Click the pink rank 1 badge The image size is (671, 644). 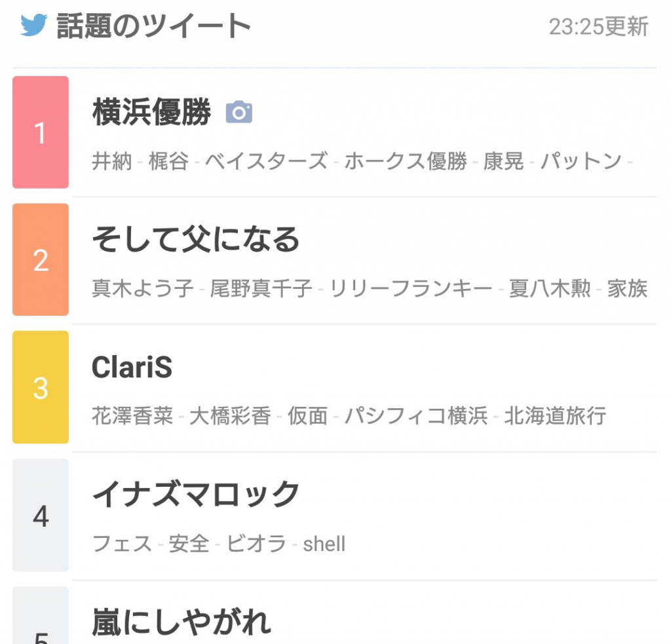(x=41, y=132)
